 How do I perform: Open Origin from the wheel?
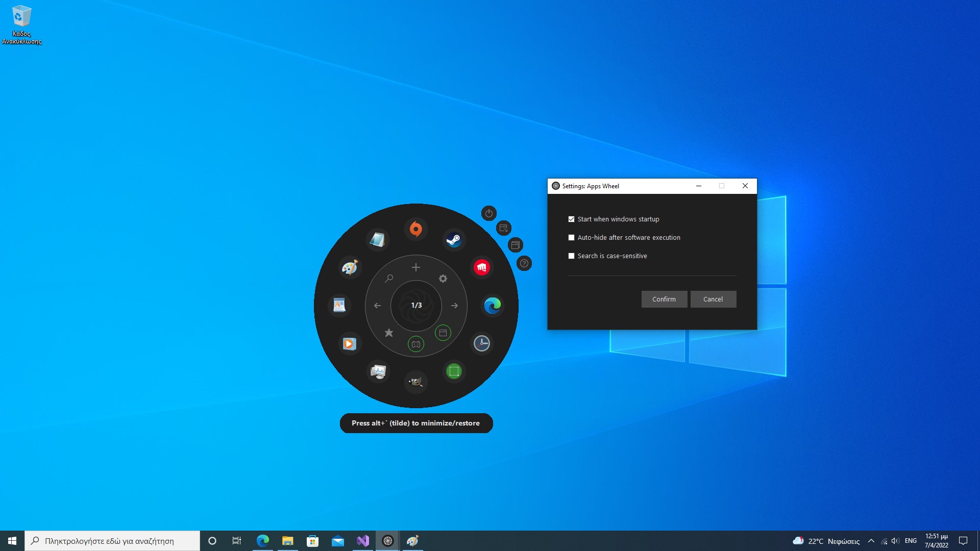click(416, 229)
